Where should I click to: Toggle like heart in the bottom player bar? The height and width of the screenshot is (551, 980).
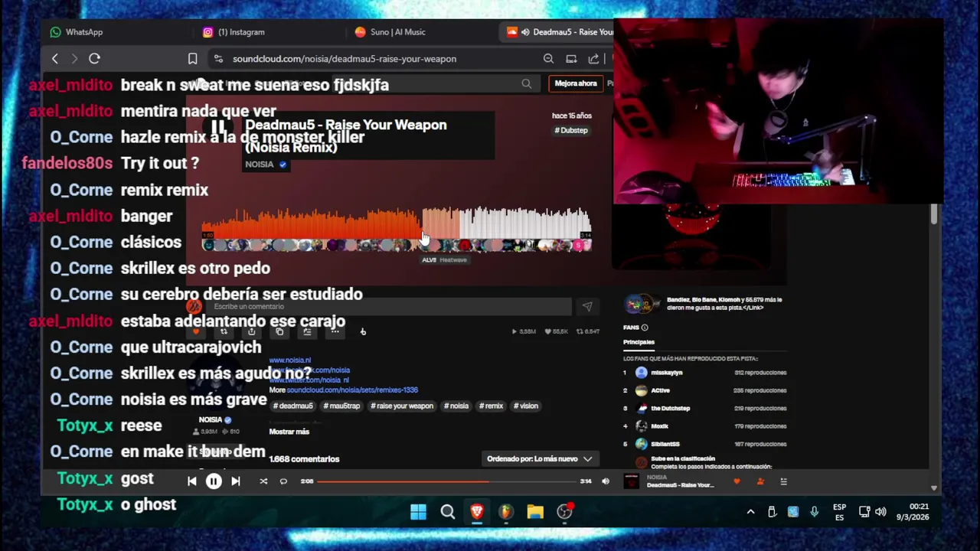pyautogui.click(x=737, y=481)
